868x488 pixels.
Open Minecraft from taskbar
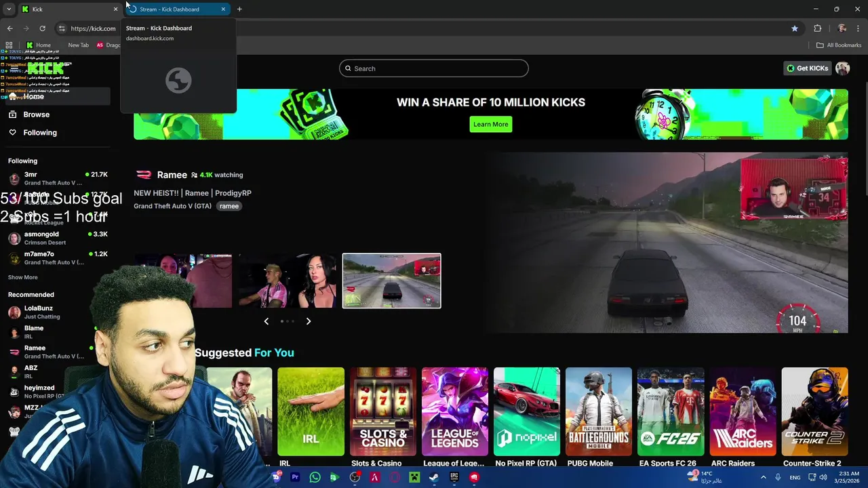point(414,477)
